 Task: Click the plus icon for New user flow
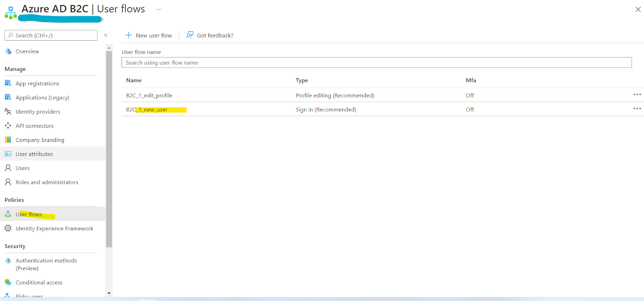coord(129,35)
